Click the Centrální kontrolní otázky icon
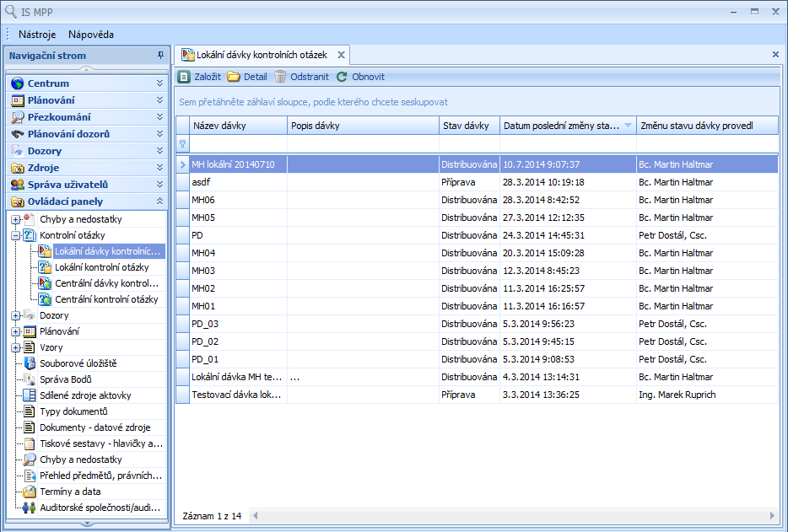Viewport: 788px width, 532px height. pyautogui.click(x=46, y=299)
